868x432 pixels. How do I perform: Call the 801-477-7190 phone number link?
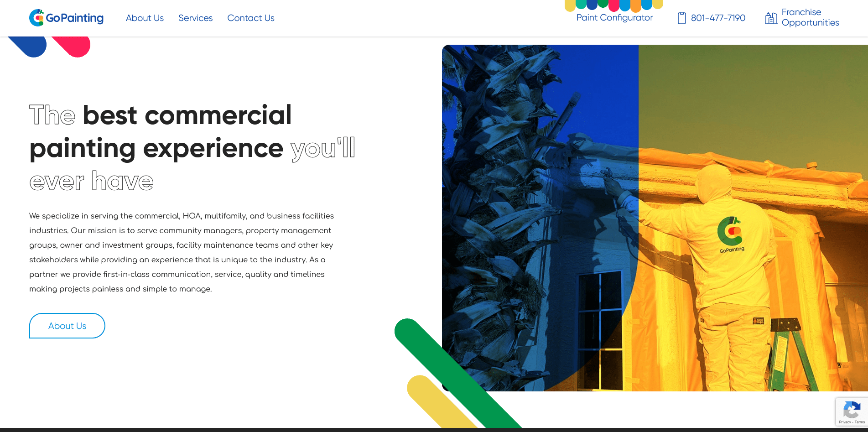point(718,18)
